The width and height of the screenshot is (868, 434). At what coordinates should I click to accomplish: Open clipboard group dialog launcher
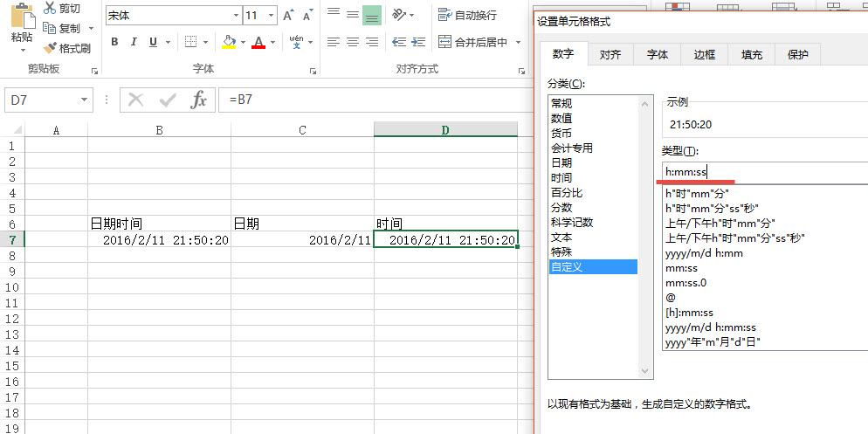pos(94,71)
